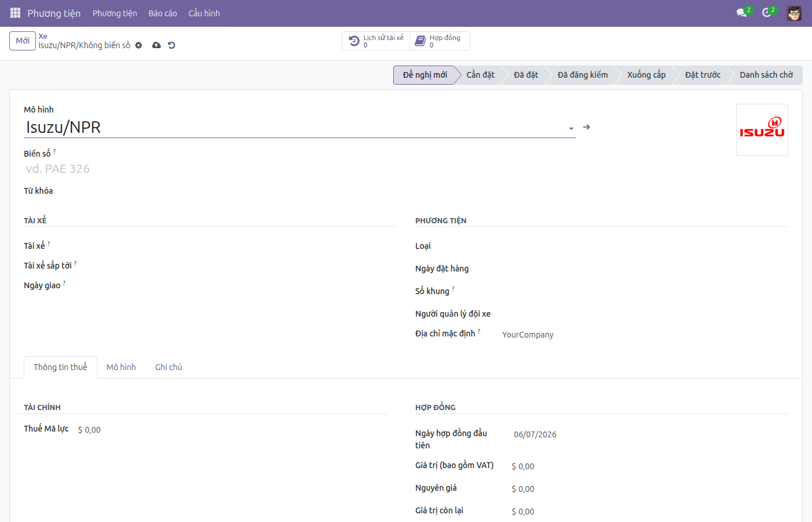Open the apps grid menu icon
Viewport: 812px width, 522px height.
(x=15, y=13)
